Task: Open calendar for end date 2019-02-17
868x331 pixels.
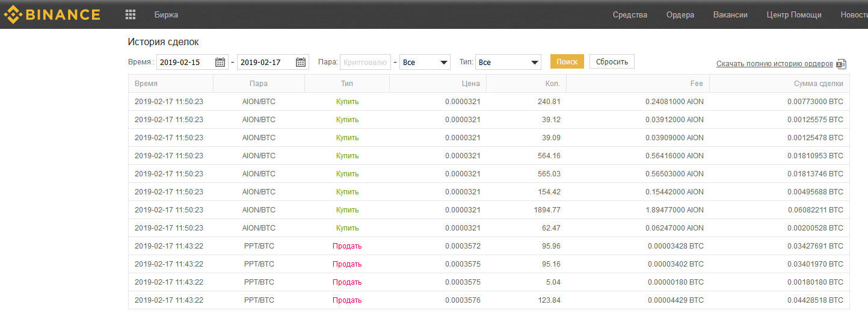Action: [x=301, y=62]
